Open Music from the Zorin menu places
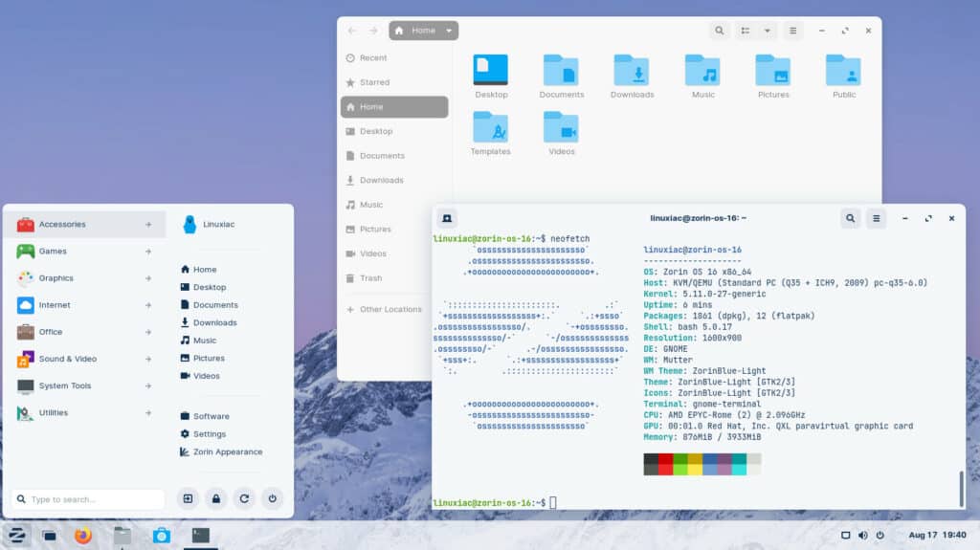The height and width of the screenshot is (550, 980). [x=198, y=341]
